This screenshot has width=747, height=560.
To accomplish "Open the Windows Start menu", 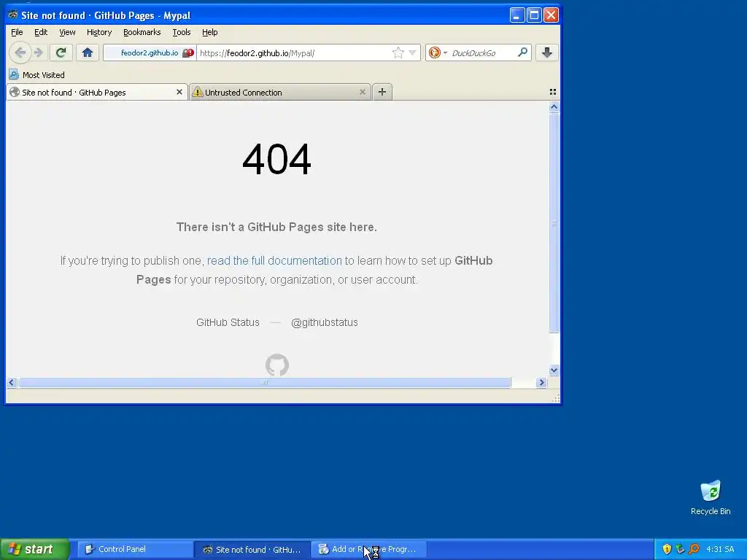I will 35,549.
